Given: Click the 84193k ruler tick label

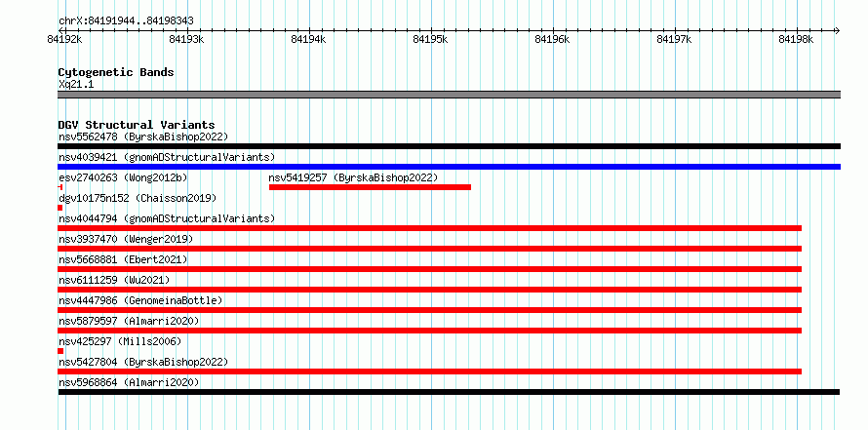Looking at the screenshot, I should (186, 39).
